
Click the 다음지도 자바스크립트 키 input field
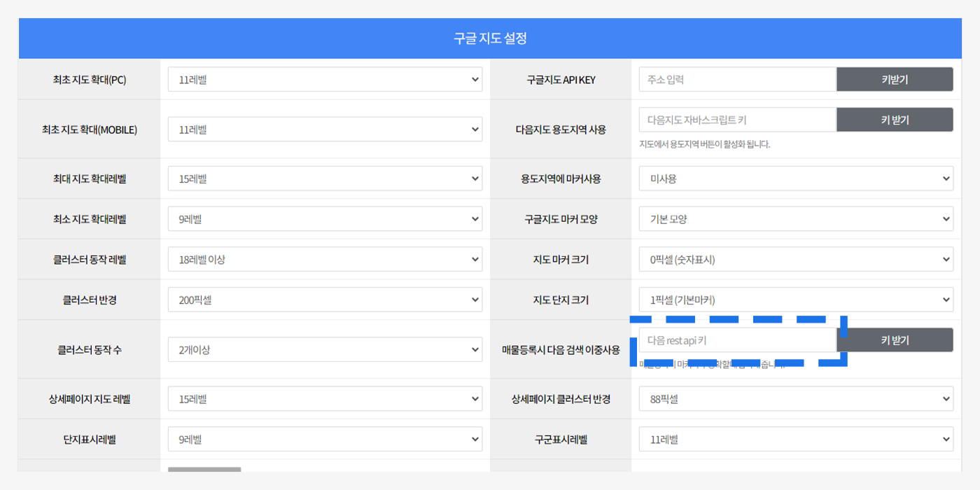pyautogui.click(x=737, y=120)
